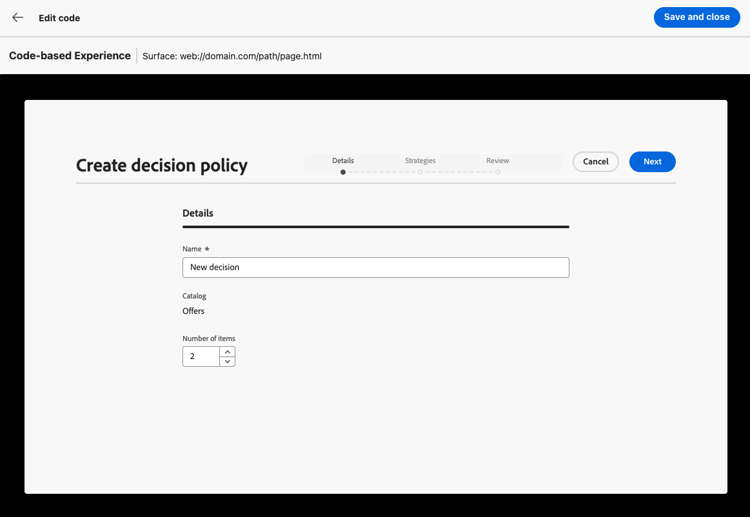Image resolution: width=750 pixels, height=517 pixels.
Task: Select the Offers catalog value
Action: coord(193,311)
